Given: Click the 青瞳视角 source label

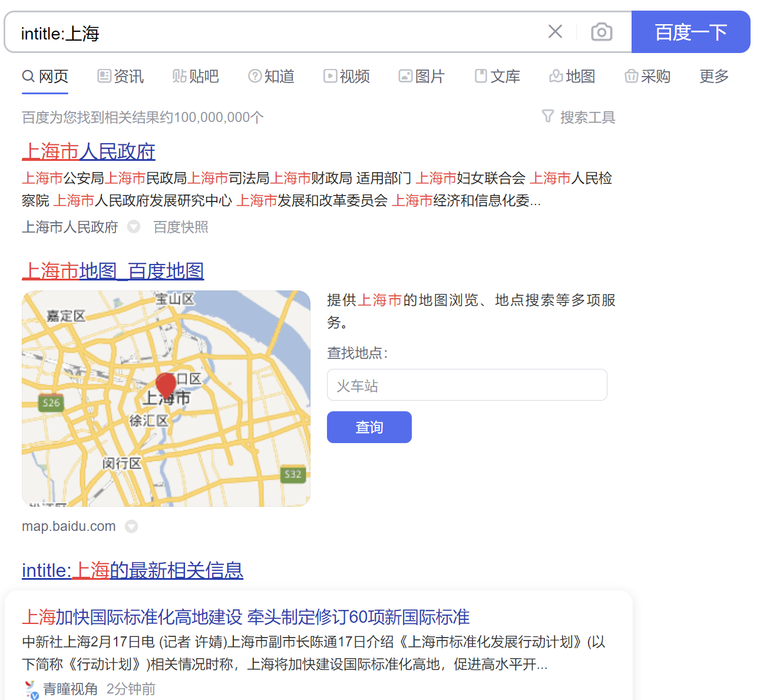Looking at the screenshot, I should click(71, 689).
